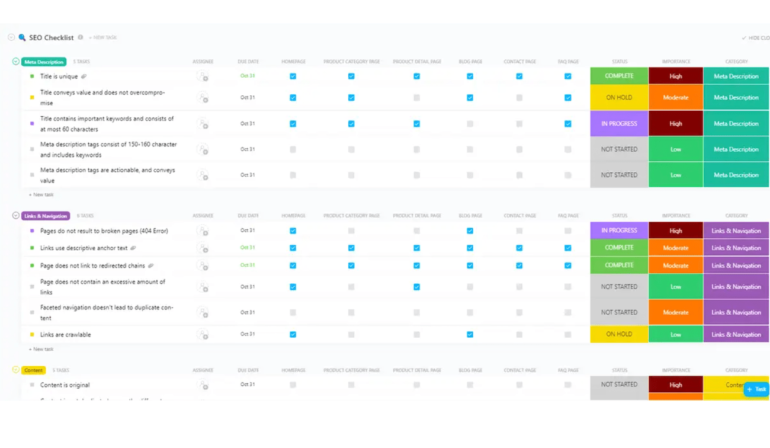Uncheck Homepage checkbox for 'Title is unique'
770x448 pixels.
[293, 76]
